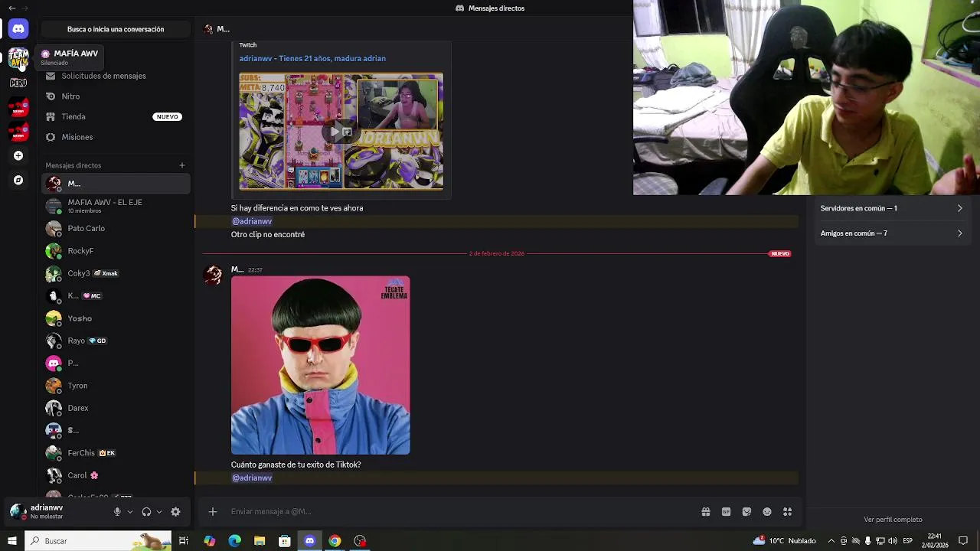The height and width of the screenshot is (551, 980).
Task: Open File Explorer from the taskbar
Action: click(x=260, y=541)
